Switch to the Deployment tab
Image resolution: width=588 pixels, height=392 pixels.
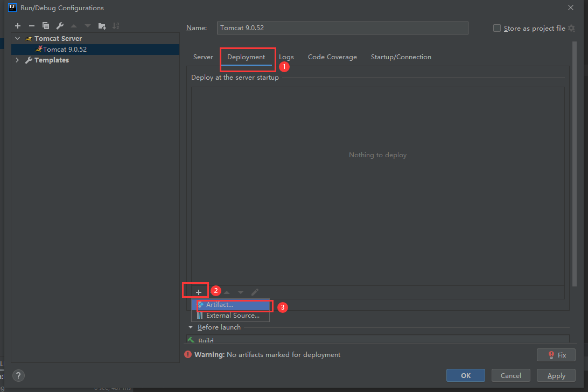click(246, 57)
